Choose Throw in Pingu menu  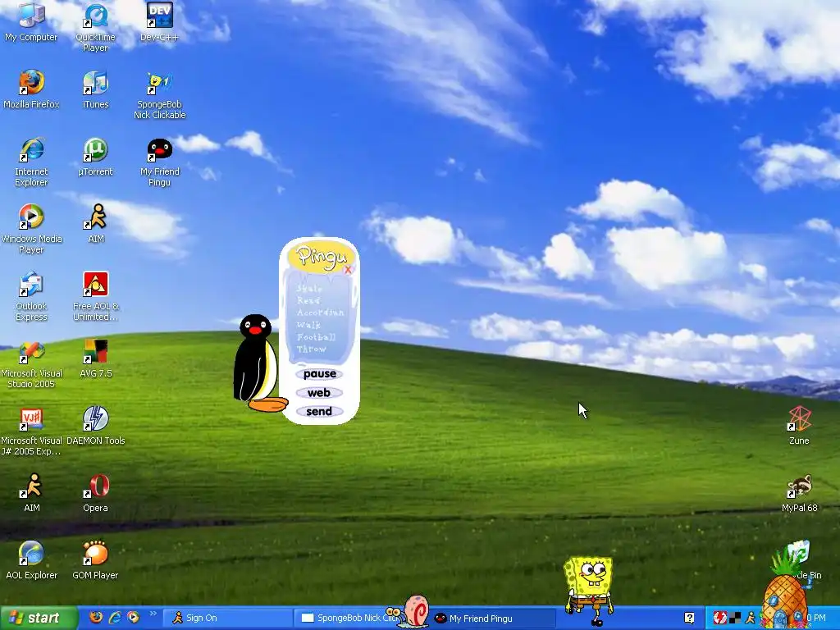tap(311, 349)
